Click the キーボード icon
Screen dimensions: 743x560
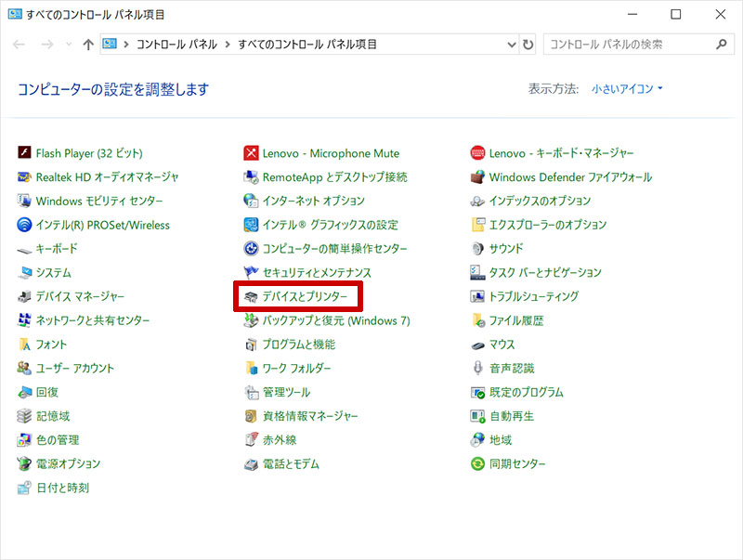coord(24,249)
